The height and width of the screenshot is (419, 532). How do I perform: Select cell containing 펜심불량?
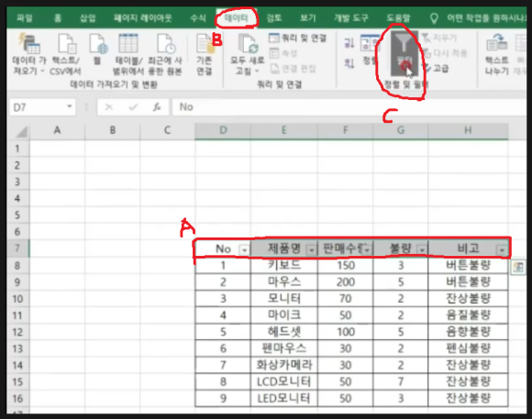[x=468, y=348]
